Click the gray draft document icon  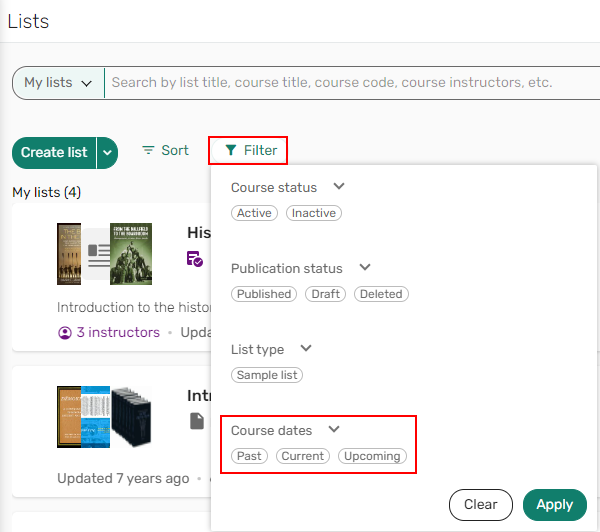[197, 421]
